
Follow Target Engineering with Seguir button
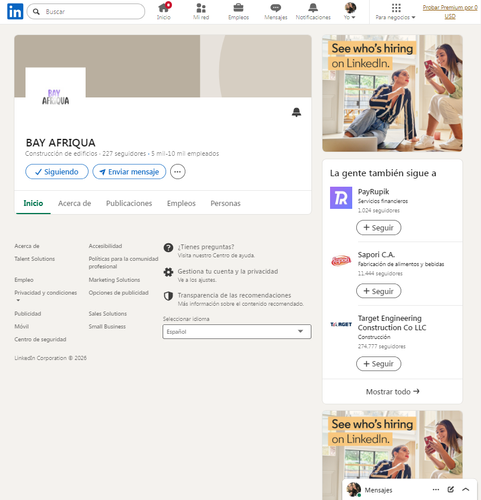tap(378, 364)
